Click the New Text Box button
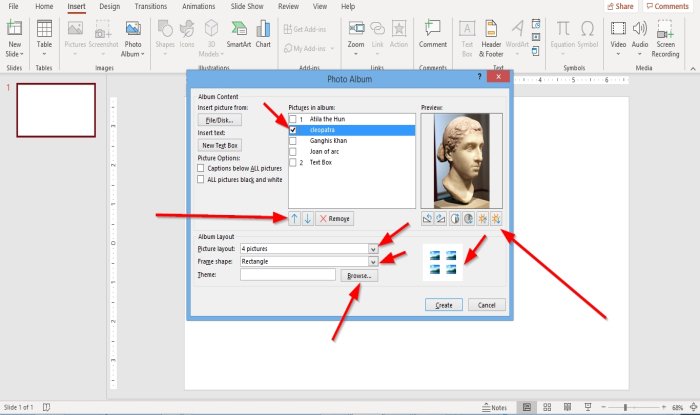The width and height of the screenshot is (700, 415). click(x=220, y=145)
